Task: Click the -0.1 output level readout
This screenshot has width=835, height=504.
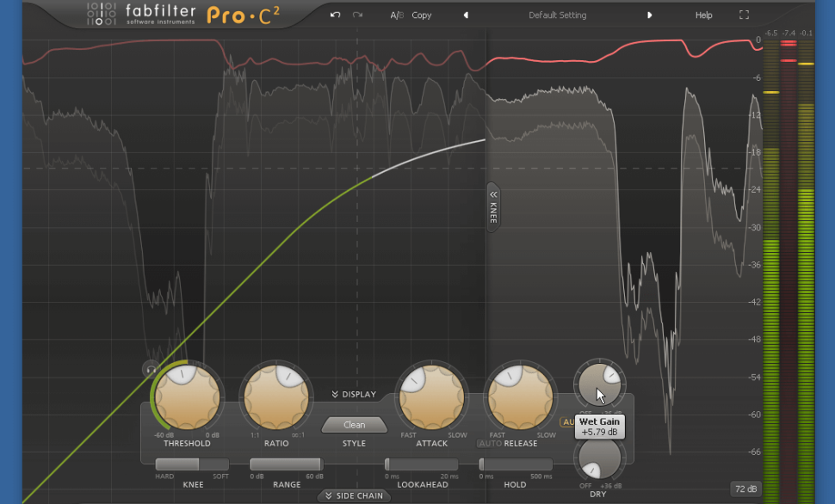Action: pyautogui.click(x=807, y=33)
